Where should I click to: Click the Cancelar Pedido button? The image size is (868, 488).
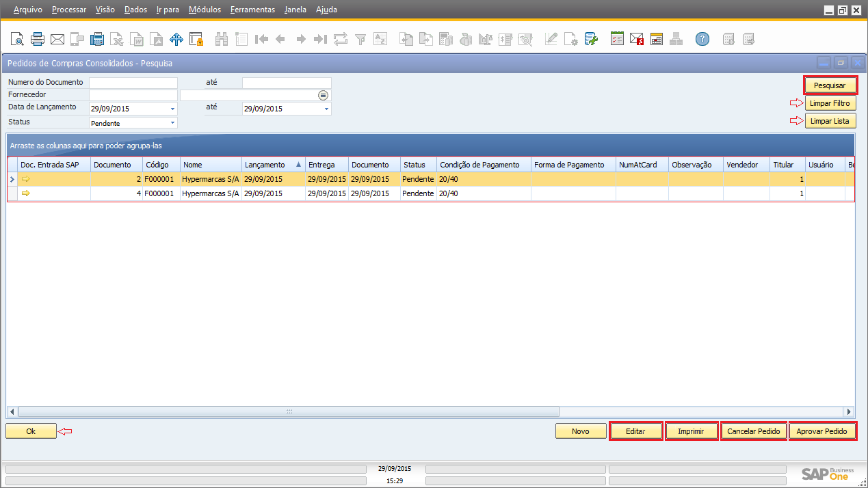[753, 431]
